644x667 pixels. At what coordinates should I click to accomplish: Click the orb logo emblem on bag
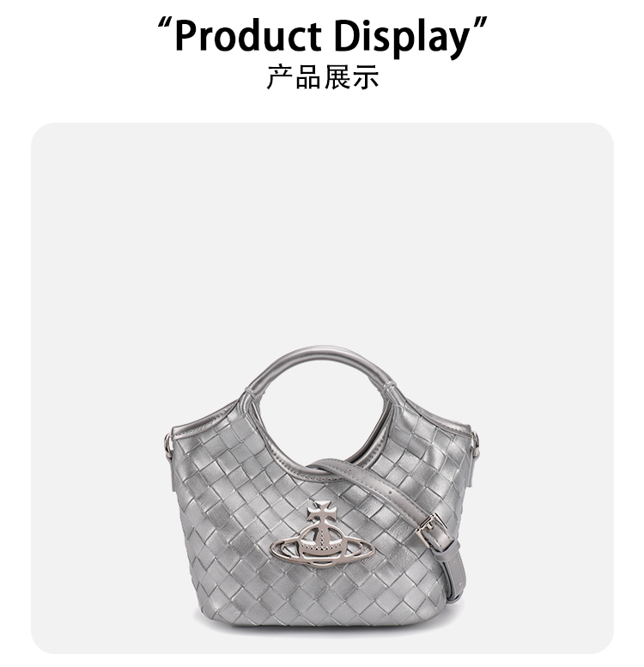(x=322, y=535)
